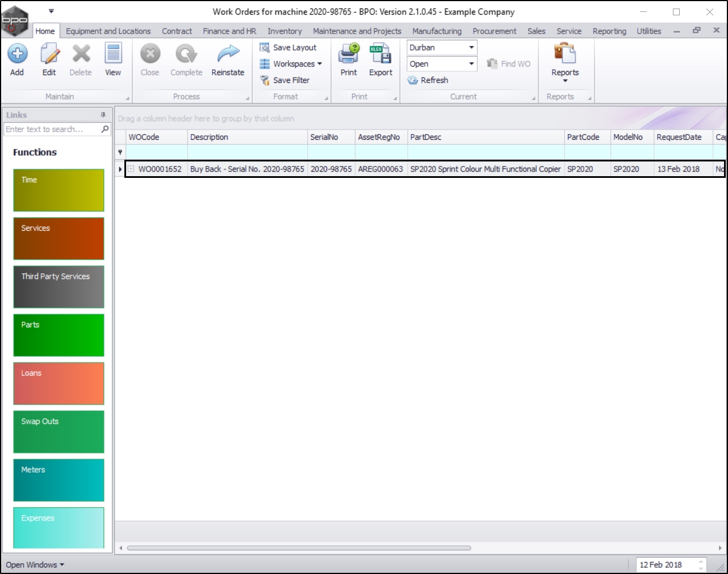
Task: Expand work order WO0001652 row details
Action: click(131, 169)
